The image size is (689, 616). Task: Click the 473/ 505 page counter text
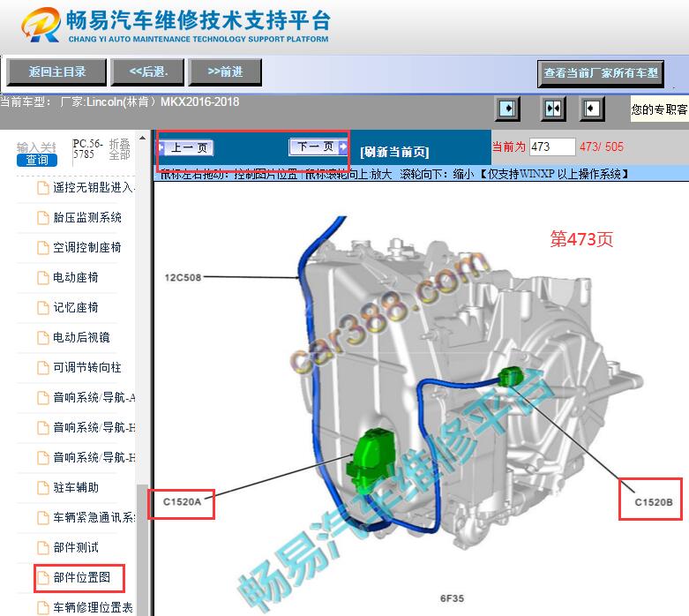point(601,146)
